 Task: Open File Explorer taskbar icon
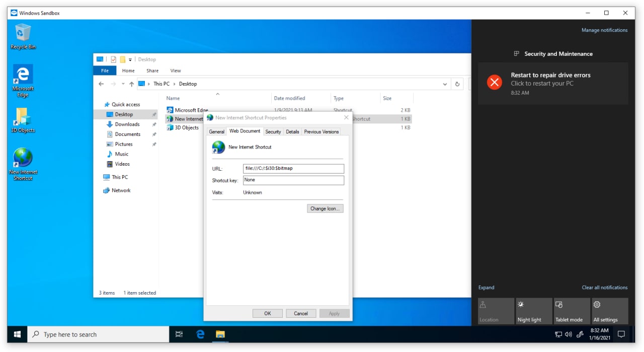tap(220, 334)
